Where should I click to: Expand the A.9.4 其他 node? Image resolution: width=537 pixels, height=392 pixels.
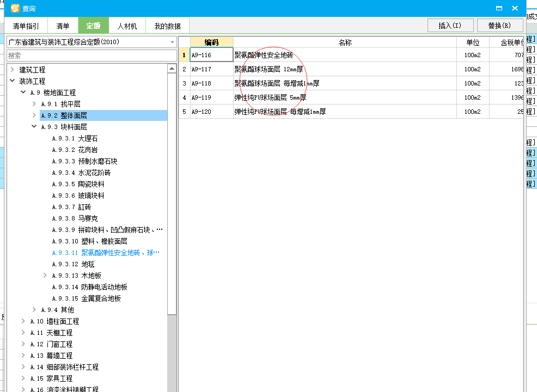[x=34, y=309]
